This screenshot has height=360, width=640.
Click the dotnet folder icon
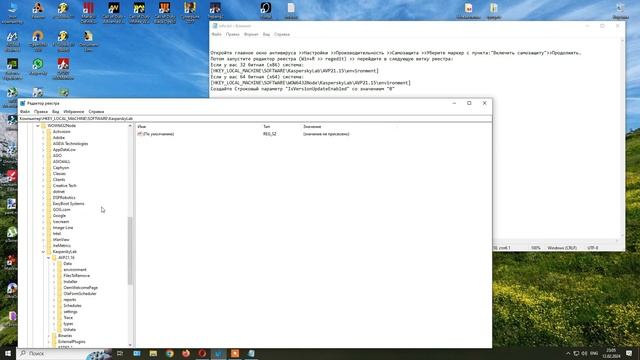click(49, 192)
